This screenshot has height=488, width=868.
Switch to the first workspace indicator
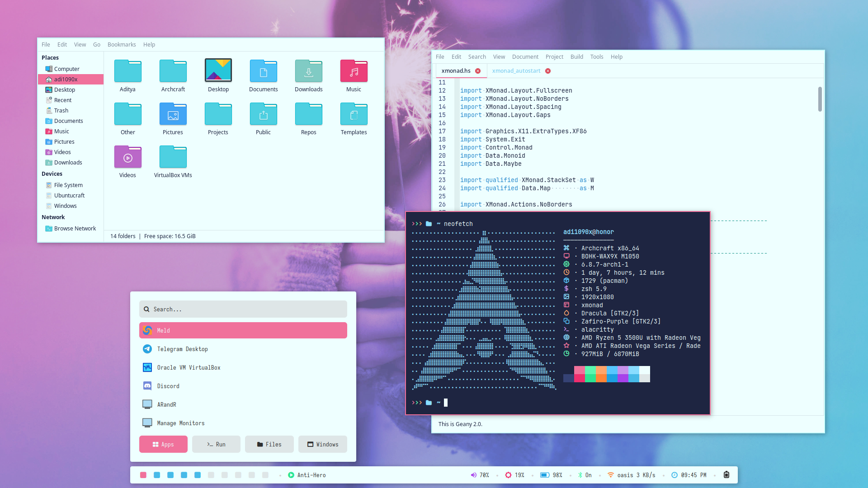coord(143,475)
